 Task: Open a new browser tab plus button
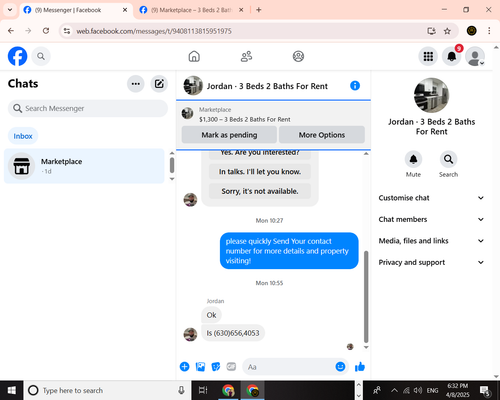point(259,10)
